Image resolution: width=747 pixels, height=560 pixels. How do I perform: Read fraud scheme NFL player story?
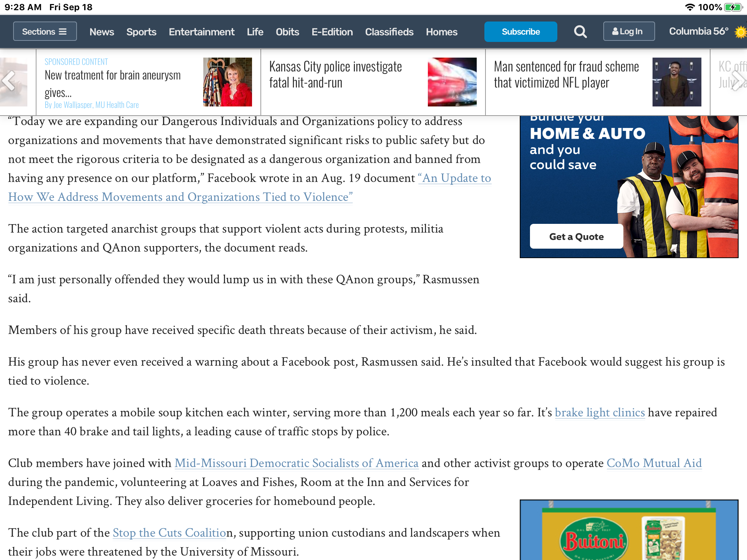click(566, 75)
